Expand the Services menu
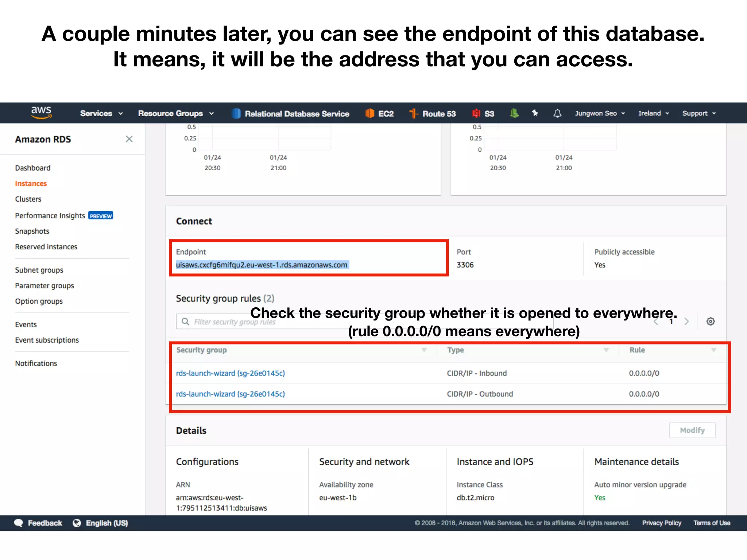This screenshot has width=747, height=560. pyautogui.click(x=101, y=113)
